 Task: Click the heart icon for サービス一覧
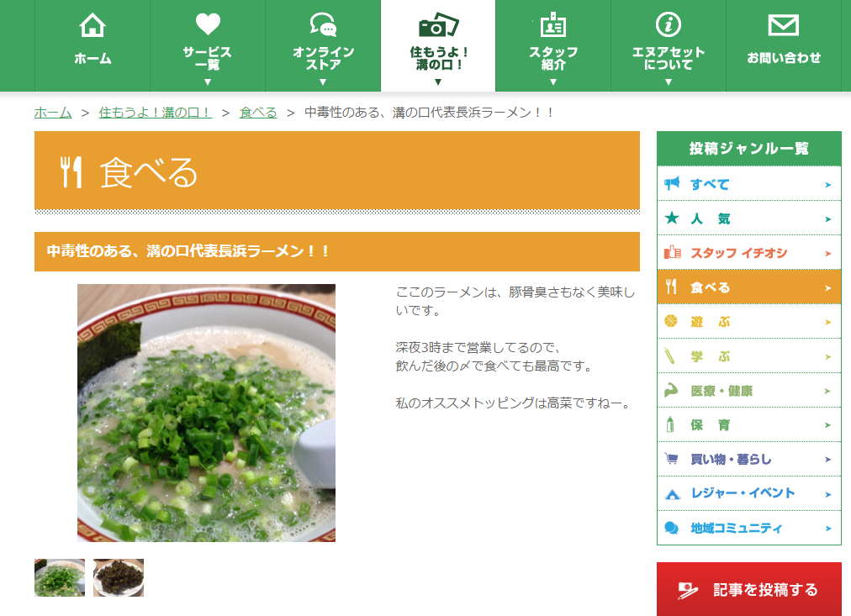point(208,24)
